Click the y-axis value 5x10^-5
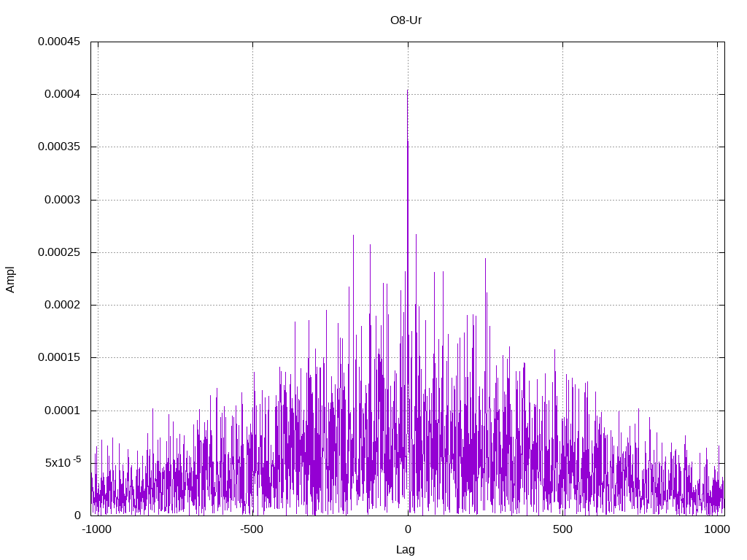The height and width of the screenshot is (560, 747). tap(63, 462)
